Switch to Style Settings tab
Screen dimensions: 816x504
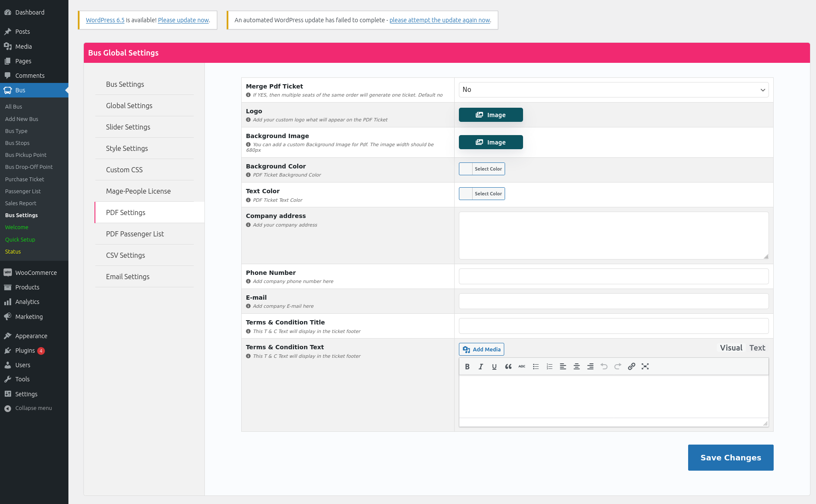click(x=145, y=148)
